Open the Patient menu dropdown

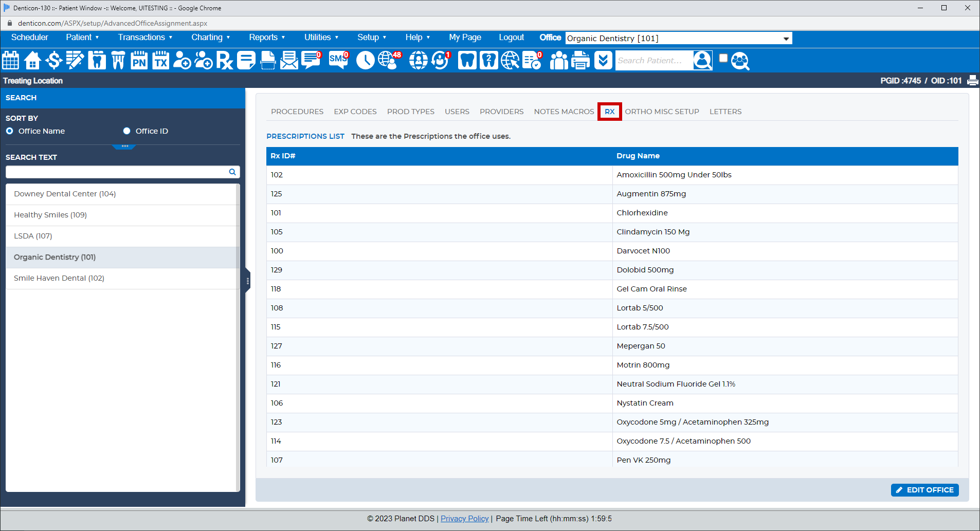[82, 38]
